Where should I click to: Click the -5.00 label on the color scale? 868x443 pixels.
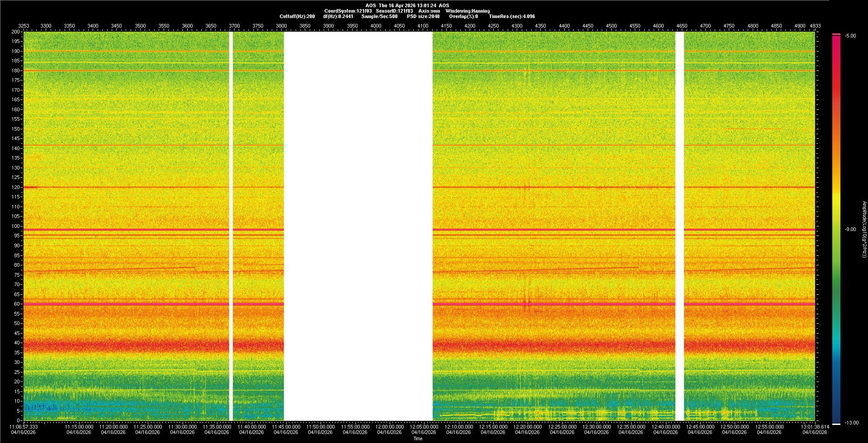tap(850, 36)
